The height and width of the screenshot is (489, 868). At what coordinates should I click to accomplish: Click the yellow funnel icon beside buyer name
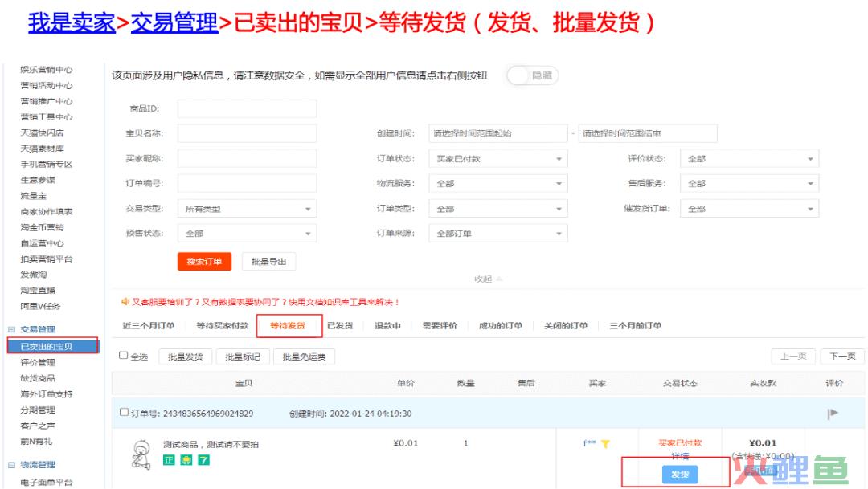(605, 444)
